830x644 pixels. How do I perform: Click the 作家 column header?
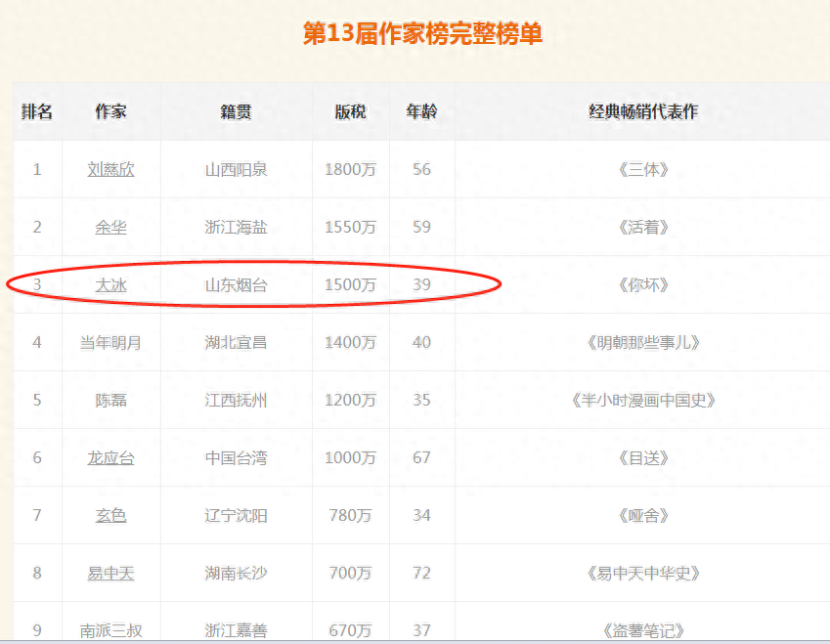coord(110,111)
